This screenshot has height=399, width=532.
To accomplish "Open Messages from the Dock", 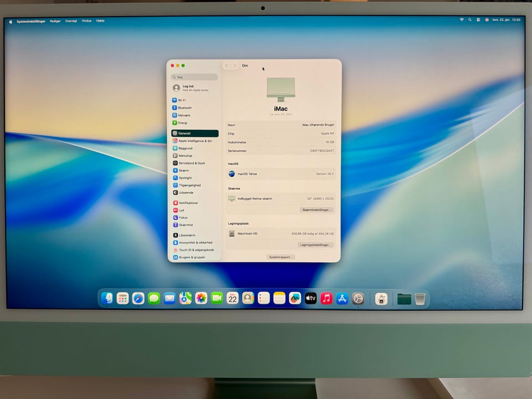I will pos(154,299).
